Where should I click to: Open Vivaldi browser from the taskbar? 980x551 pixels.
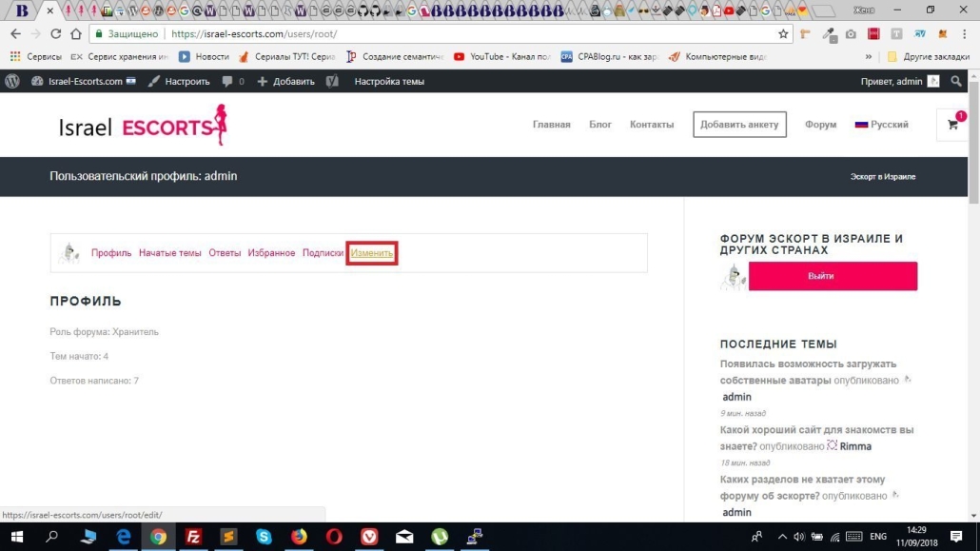click(x=369, y=537)
